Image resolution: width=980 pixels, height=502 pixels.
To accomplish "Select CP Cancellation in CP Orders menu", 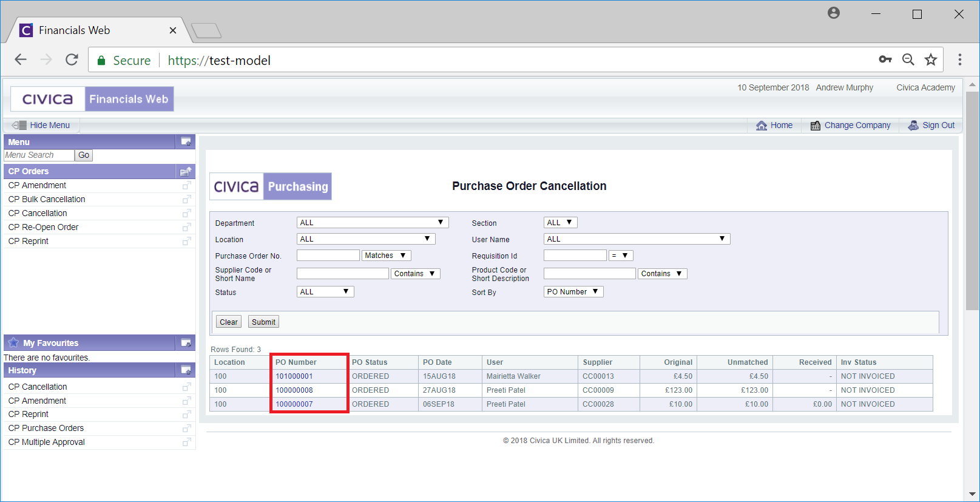I will click(x=38, y=213).
